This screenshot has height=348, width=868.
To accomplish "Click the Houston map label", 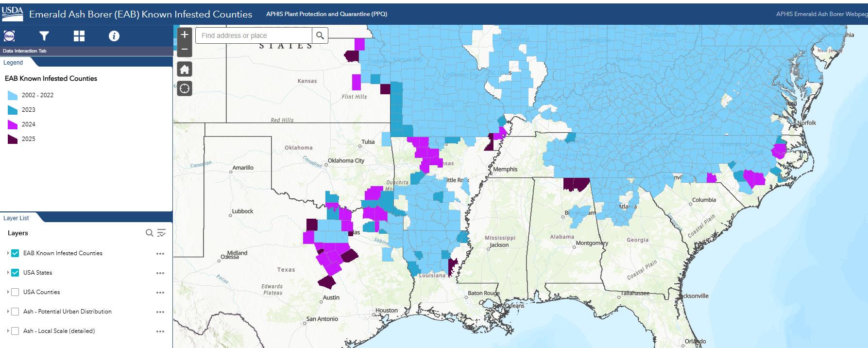I will (x=387, y=310).
